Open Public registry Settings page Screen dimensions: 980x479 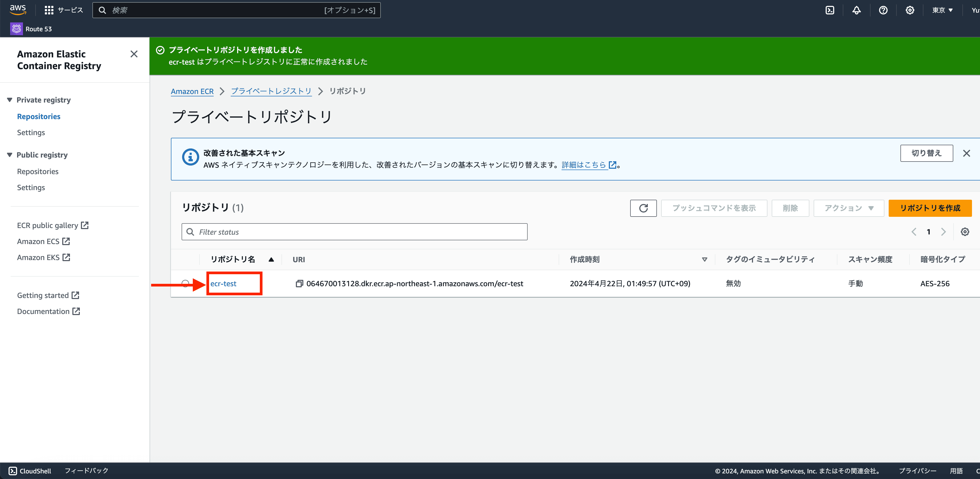click(31, 187)
